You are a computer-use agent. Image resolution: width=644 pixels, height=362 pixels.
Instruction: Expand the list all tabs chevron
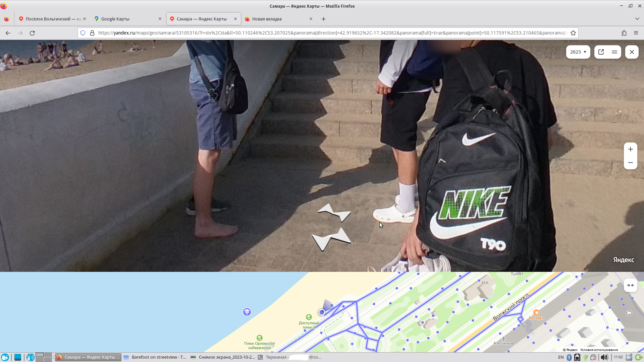click(x=637, y=19)
